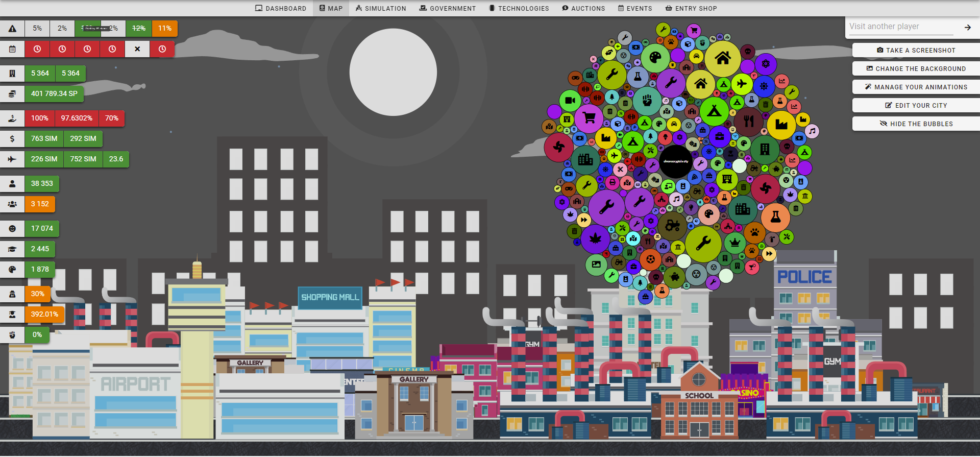Screen dimensions: 980x457
Task: Open the Auctions page
Action: click(x=583, y=8)
